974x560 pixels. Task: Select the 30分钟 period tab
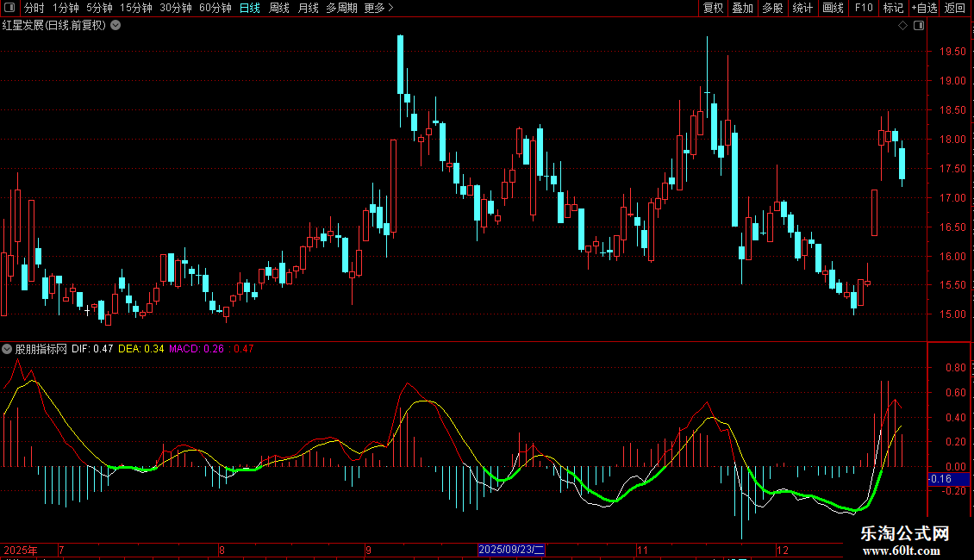(176, 8)
